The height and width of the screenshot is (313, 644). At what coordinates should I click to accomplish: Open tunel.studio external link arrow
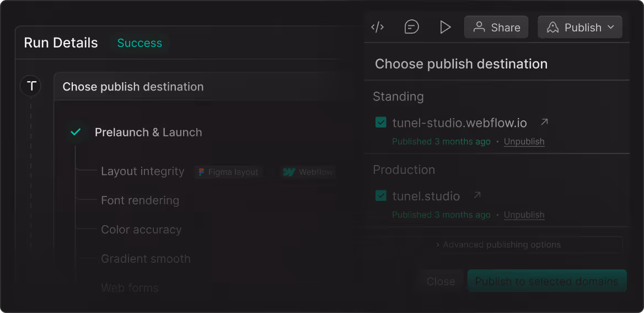[477, 195]
